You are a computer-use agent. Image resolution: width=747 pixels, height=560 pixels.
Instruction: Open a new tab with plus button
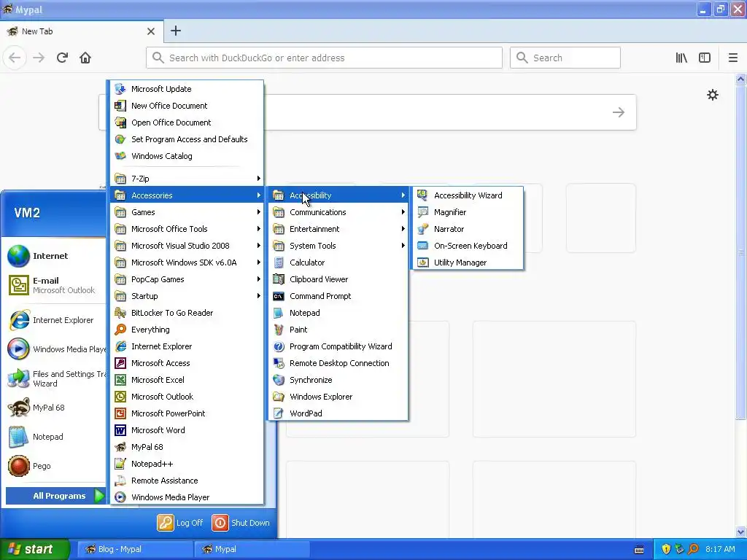176,31
